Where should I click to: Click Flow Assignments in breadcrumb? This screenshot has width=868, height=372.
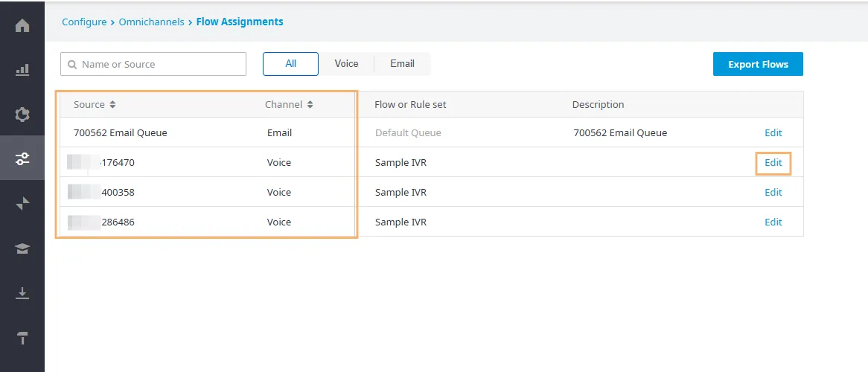[240, 22]
